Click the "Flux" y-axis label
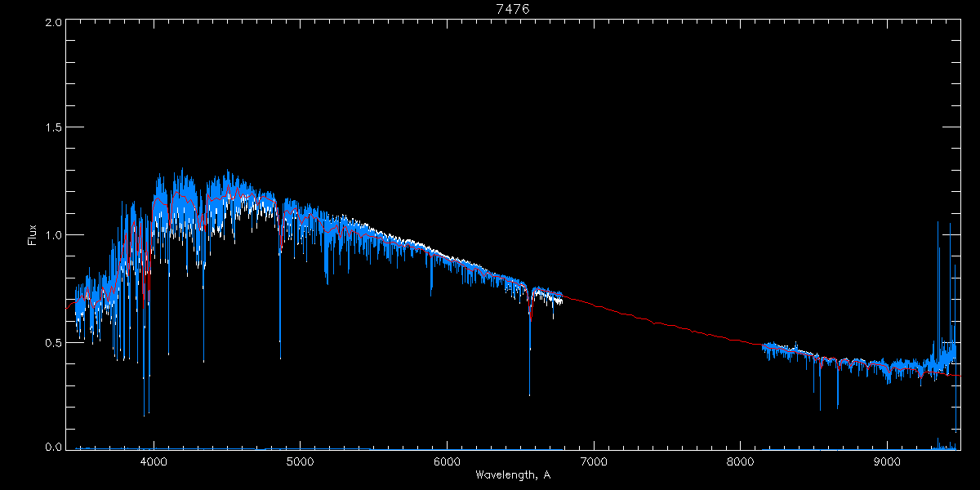The width and height of the screenshot is (980, 490). [32, 234]
